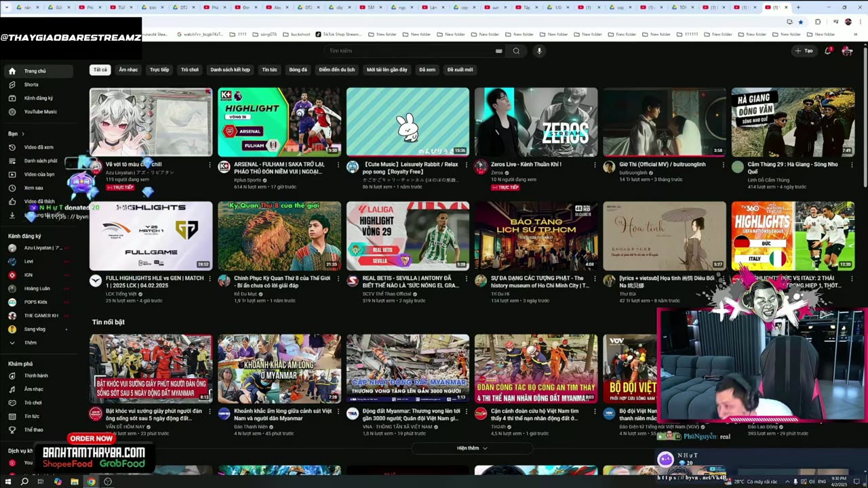Image resolution: width=868 pixels, height=488 pixels.
Task: Open the Hoàng Luân subscribed channel
Action: click(x=38, y=289)
